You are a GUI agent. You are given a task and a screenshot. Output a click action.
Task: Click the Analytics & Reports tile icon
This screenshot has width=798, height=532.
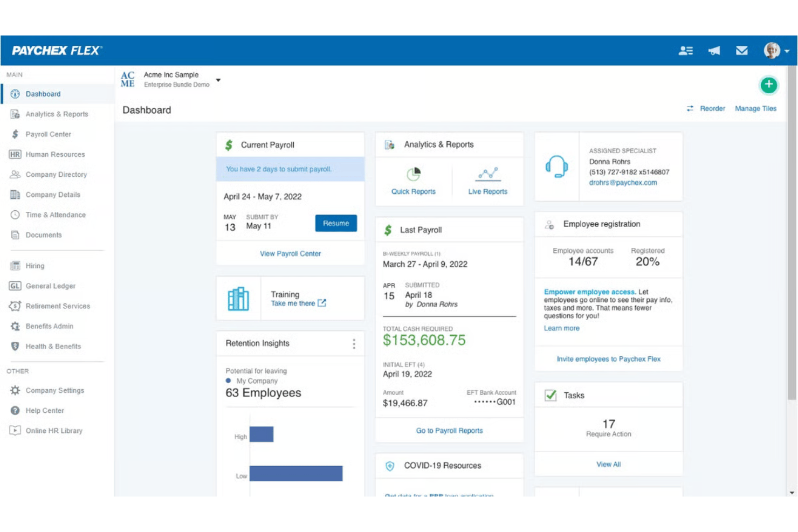point(389,144)
